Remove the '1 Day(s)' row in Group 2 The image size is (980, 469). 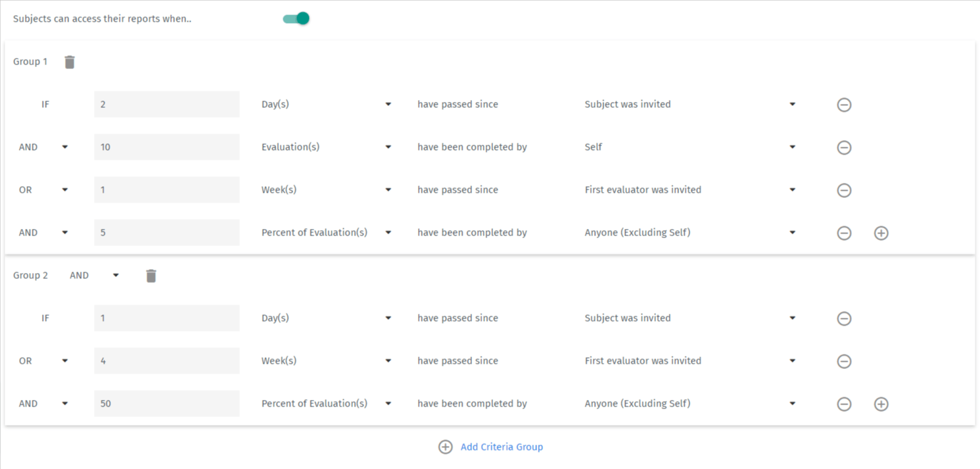coord(844,318)
